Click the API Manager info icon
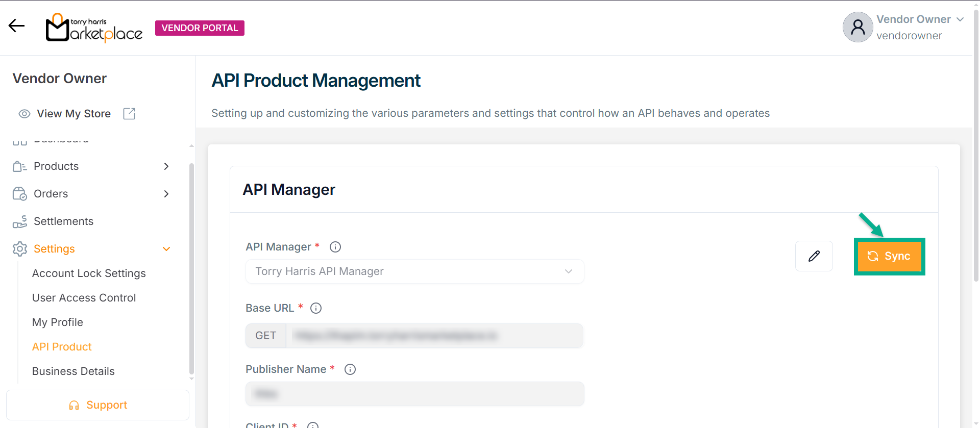Viewport: 980px width, 428px height. pyautogui.click(x=335, y=247)
